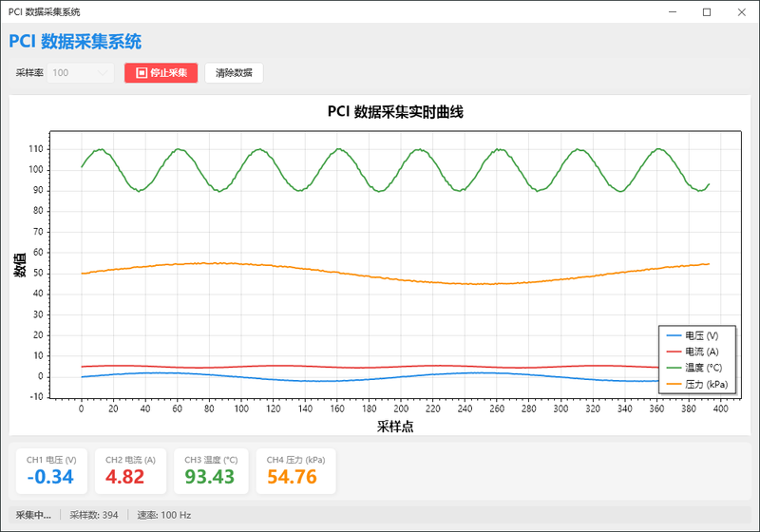760x532 pixels.
Task: Click the red 电流 (A) legend entry
Action: pos(693,351)
